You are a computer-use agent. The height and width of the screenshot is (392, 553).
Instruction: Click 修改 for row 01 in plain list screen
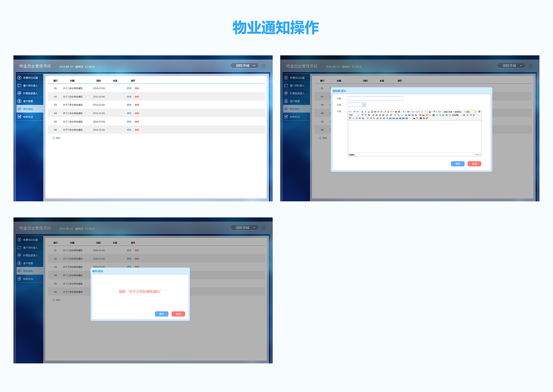click(x=129, y=88)
